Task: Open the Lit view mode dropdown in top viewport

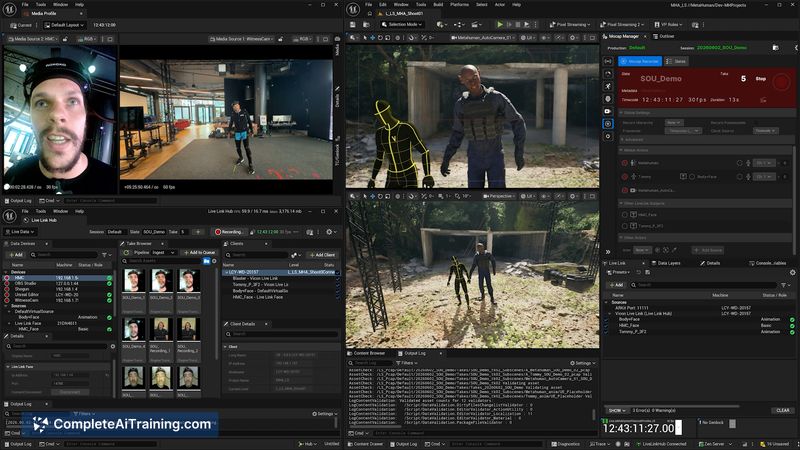Action: (528, 38)
